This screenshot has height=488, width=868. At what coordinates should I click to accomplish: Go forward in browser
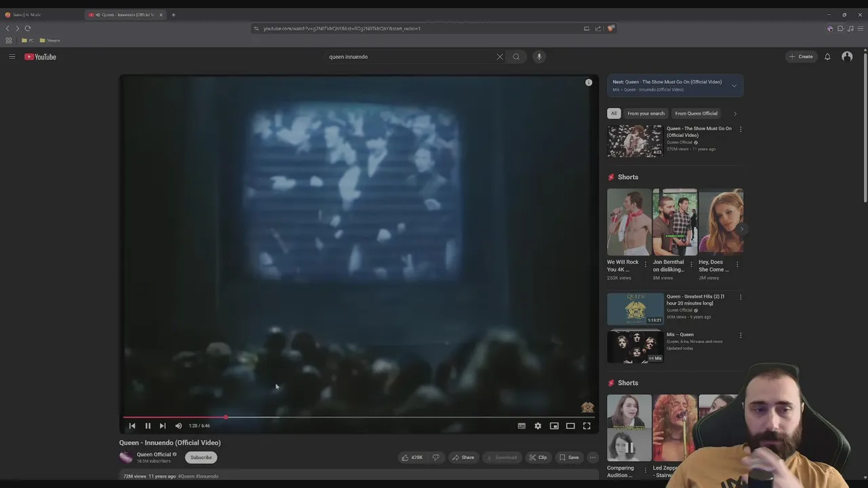pyautogui.click(x=18, y=28)
